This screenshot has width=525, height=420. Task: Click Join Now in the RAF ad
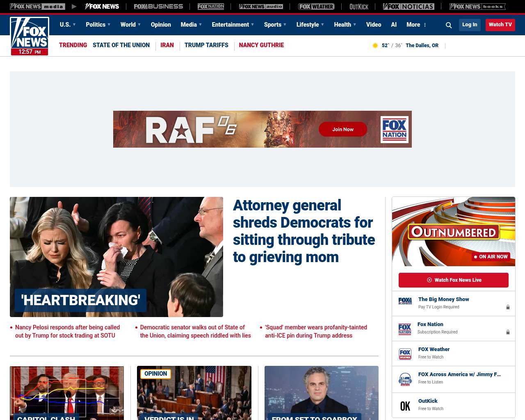[x=343, y=129]
